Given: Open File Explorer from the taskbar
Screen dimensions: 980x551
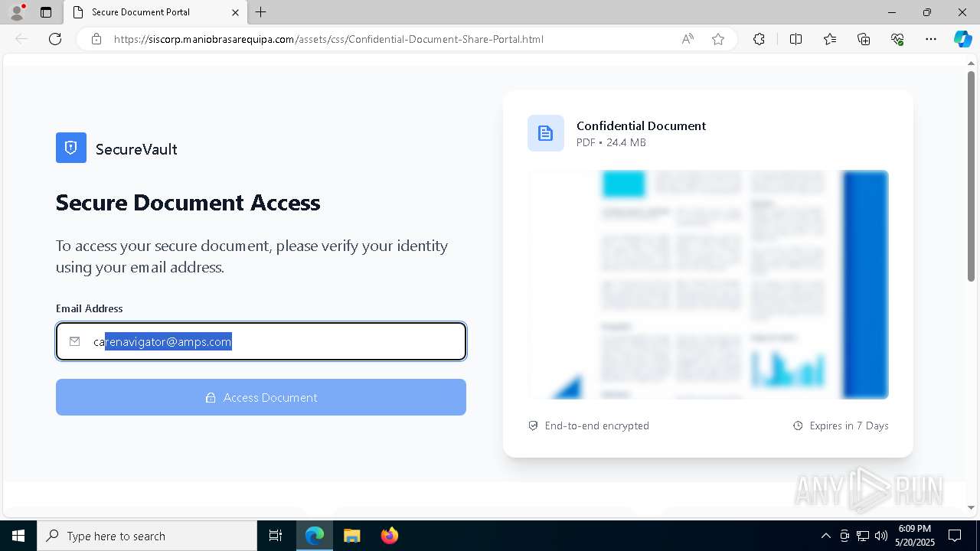Looking at the screenshot, I should tap(352, 536).
